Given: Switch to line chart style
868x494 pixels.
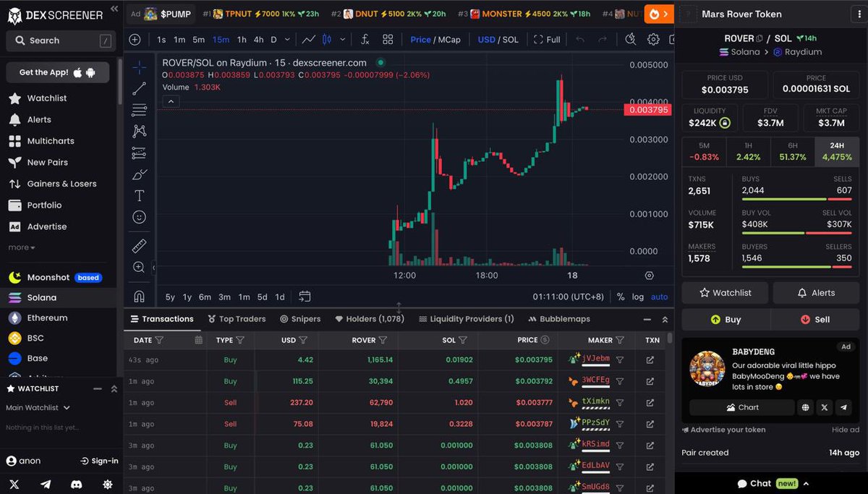Looking at the screenshot, I should [x=309, y=40].
